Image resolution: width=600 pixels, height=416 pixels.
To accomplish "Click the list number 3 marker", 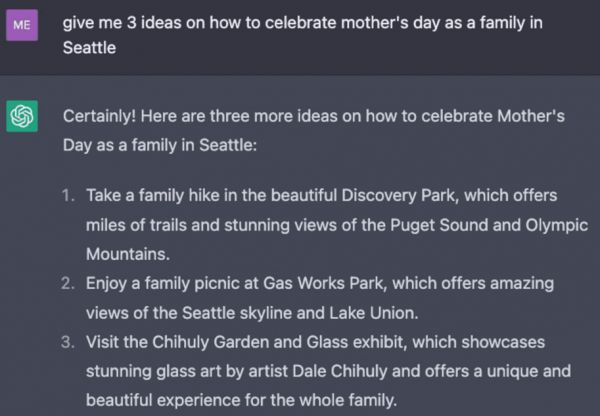I will click(x=67, y=343).
